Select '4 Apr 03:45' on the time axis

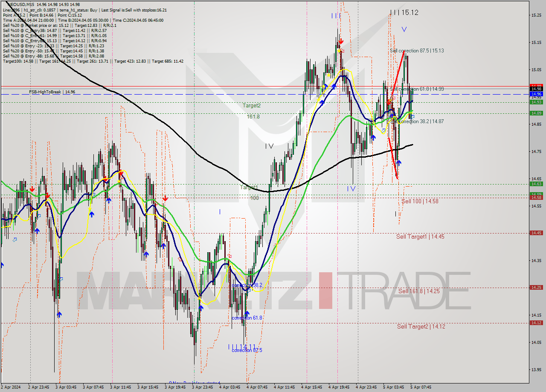(x=230, y=387)
